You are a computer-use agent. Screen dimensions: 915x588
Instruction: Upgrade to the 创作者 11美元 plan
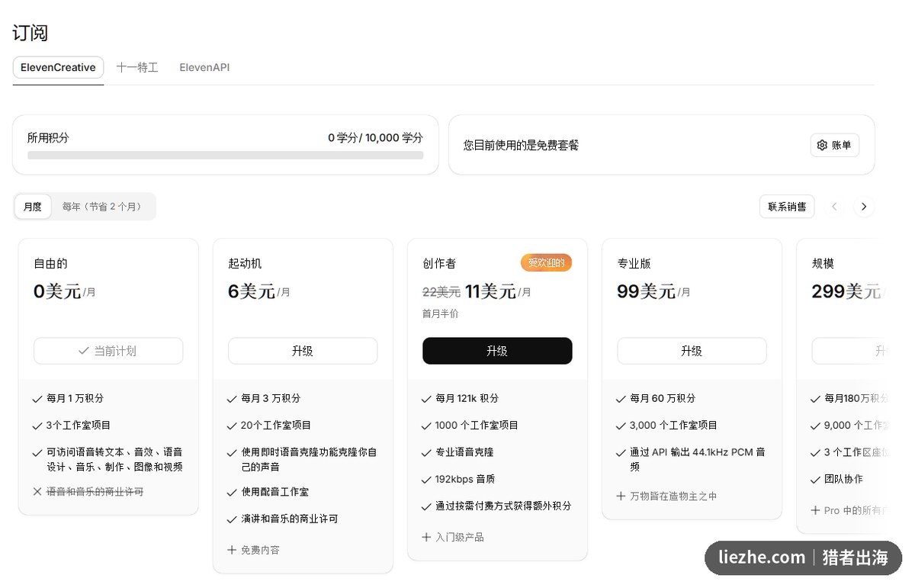[x=497, y=351]
